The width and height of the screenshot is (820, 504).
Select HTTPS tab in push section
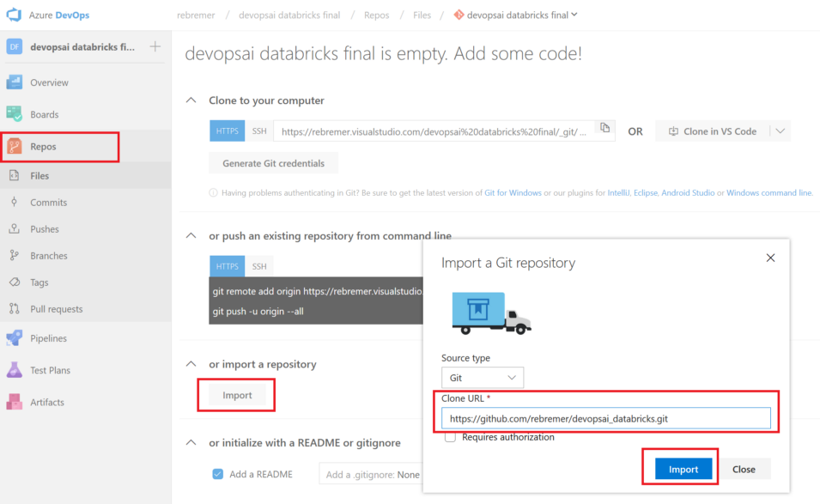click(227, 266)
